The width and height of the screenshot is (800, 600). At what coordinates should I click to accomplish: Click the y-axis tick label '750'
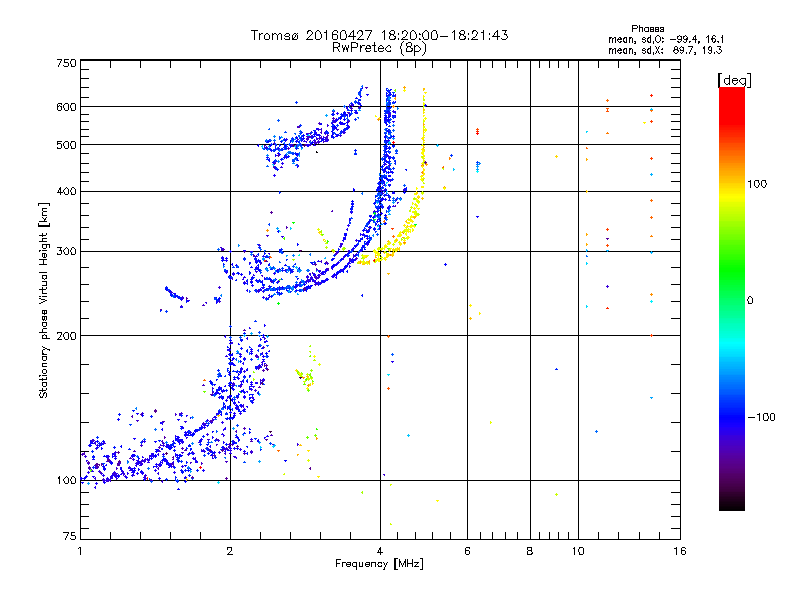coord(66,63)
